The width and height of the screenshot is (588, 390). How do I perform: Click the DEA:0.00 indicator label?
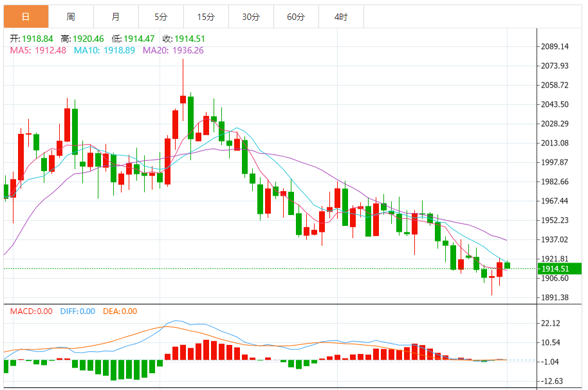coord(120,311)
